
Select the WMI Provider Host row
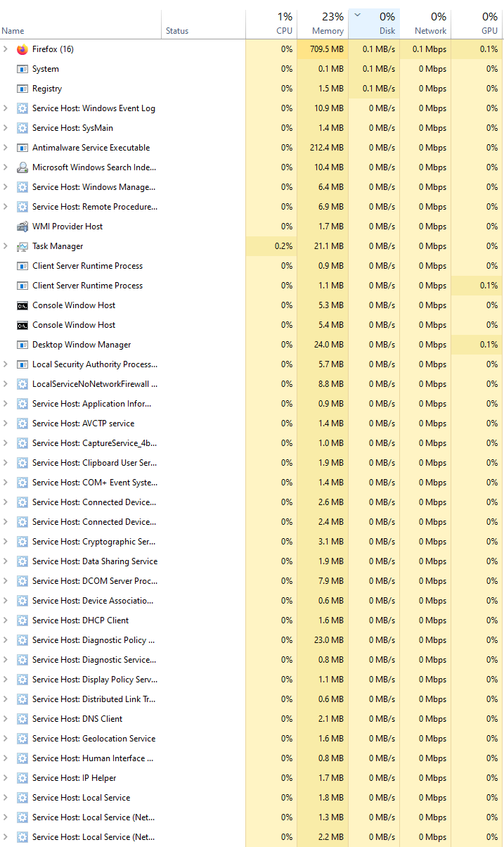coord(252,227)
